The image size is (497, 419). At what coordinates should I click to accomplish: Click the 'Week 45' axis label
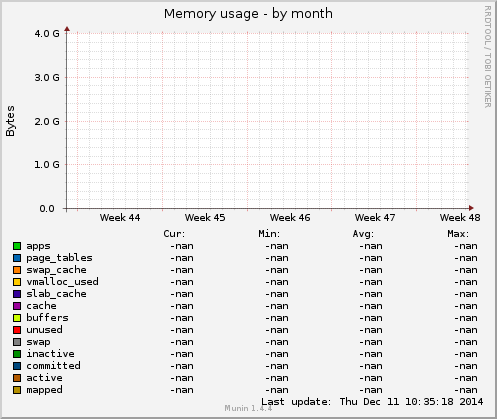205,218
